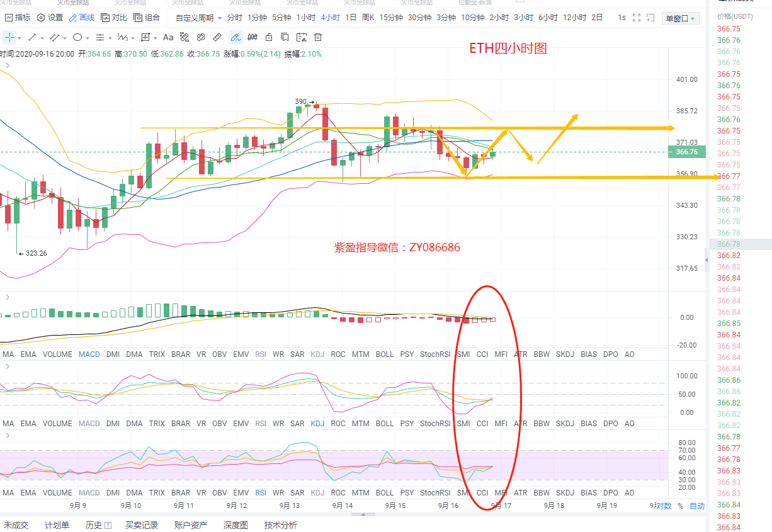
Task: Select the ruler measurement tool
Action: tap(218, 37)
